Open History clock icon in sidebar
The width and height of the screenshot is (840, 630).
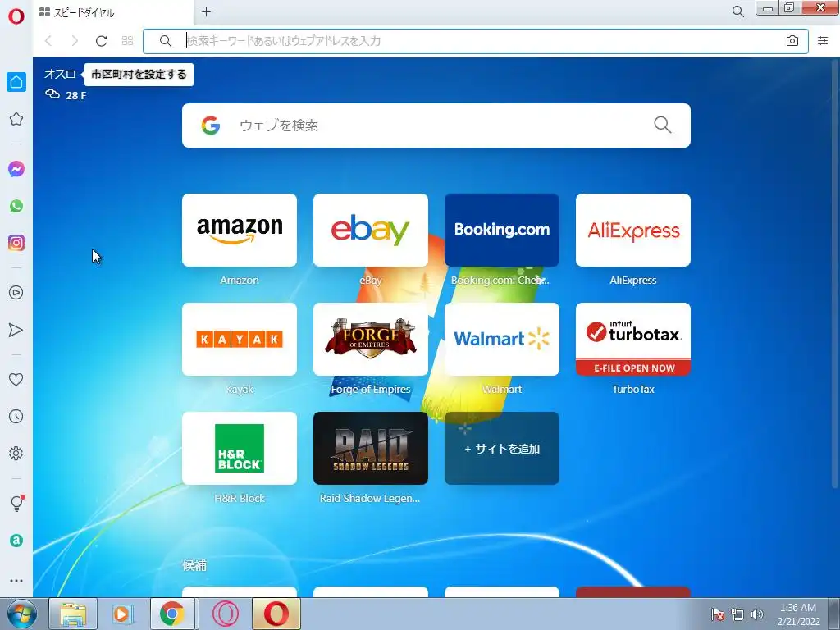click(16, 416)
